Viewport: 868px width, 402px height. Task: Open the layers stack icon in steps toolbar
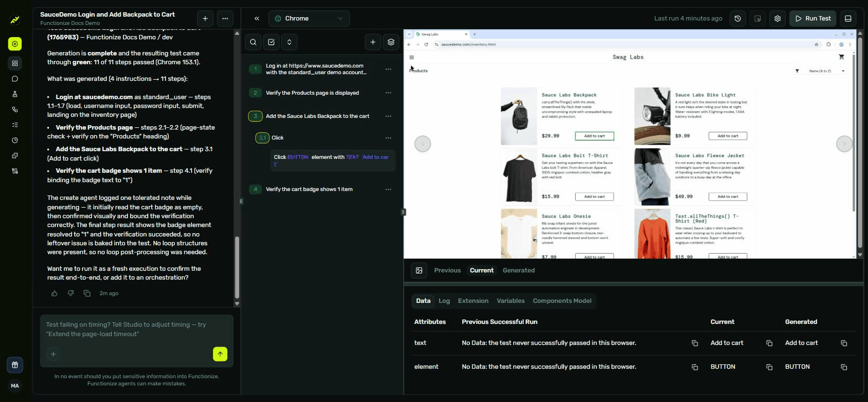[391, 42]
